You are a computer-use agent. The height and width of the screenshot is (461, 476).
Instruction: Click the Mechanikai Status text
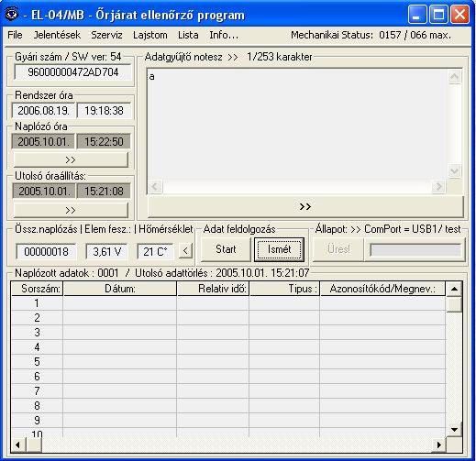coord(371,35)
